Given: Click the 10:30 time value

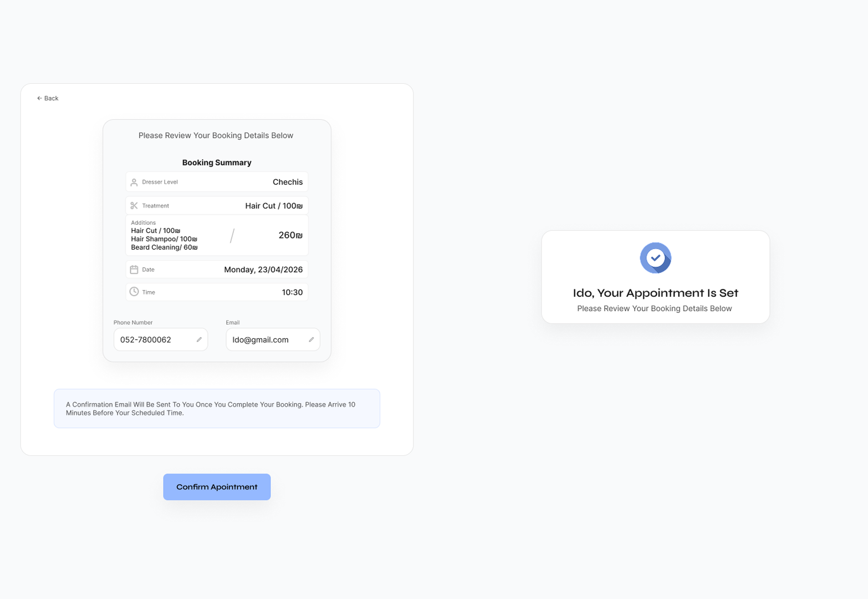Looking at the screenshot, I should click(292, 292).
